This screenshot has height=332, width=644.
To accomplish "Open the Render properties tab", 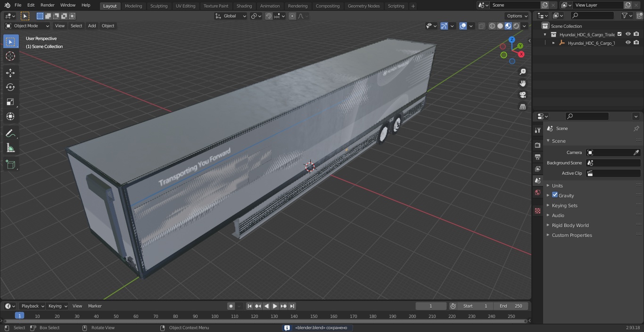I will tap(537, 145).
